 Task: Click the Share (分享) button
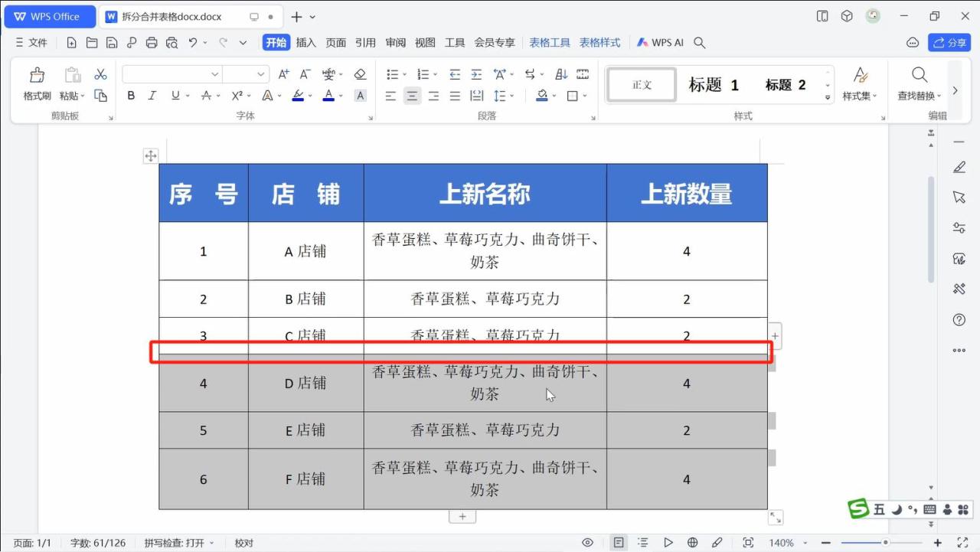(949, 43)
